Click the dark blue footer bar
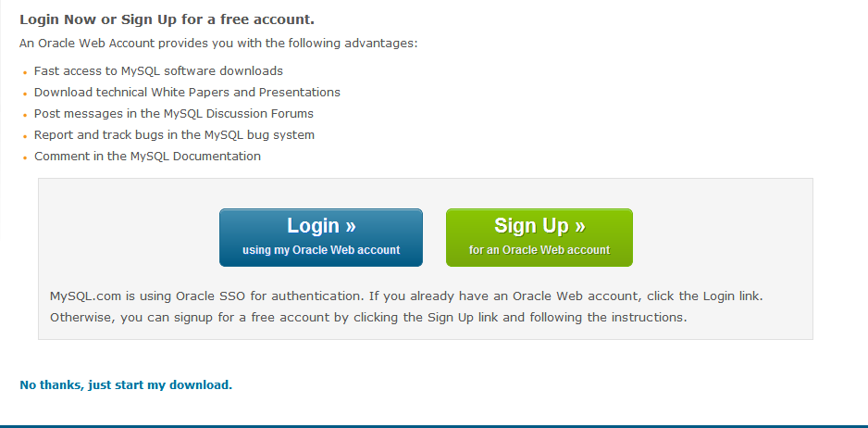The image size is (868, 428). point(434,426)
